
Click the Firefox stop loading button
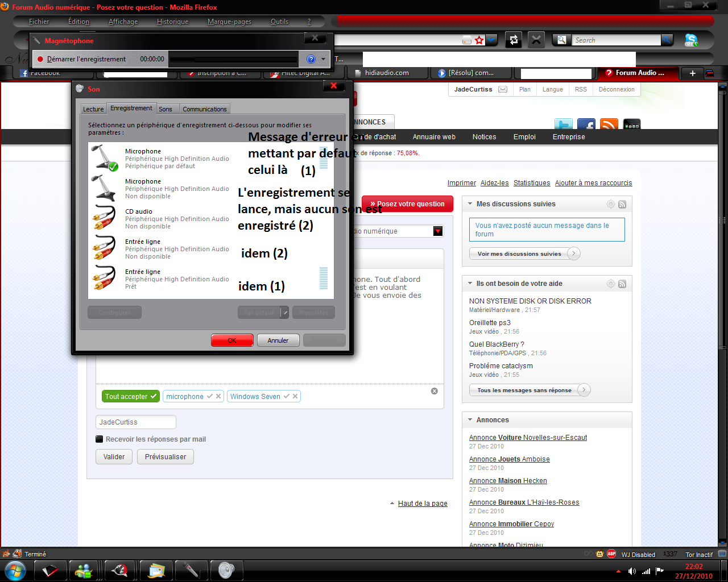[536, 40]
